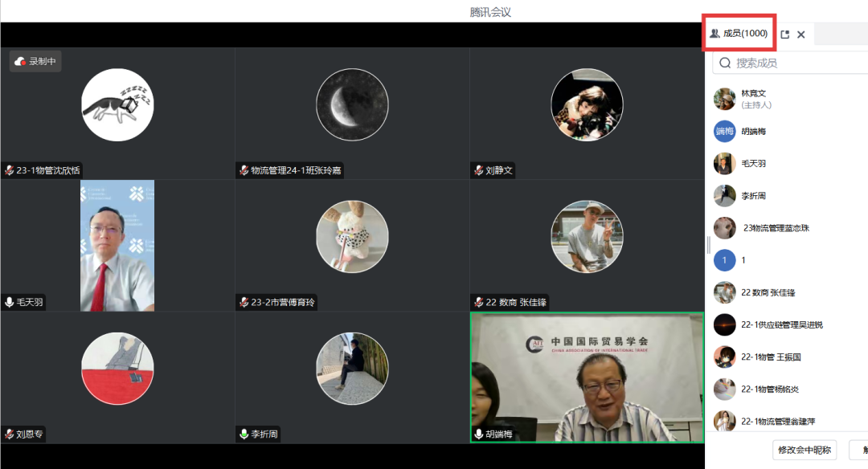Select 胡端梅 in the member list
The width and height of the screenshot is (868, 469).
coord(754,131)
